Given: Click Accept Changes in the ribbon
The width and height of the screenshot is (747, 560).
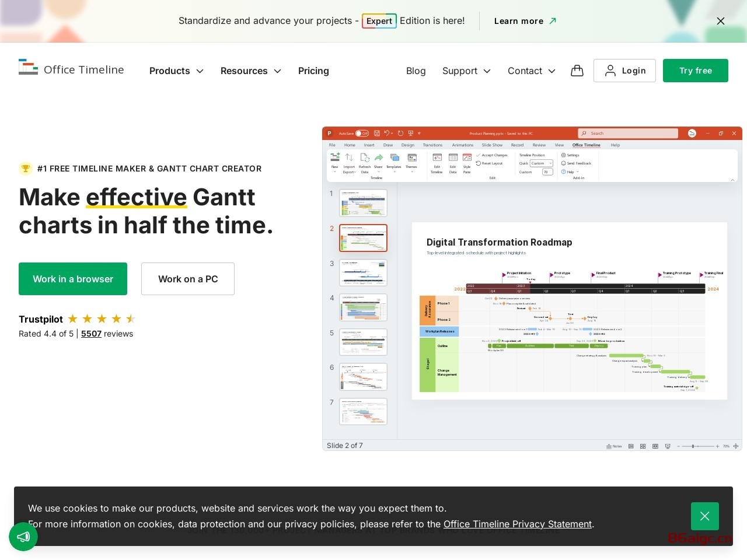Looking at the screenshot, I should [492, 155].
